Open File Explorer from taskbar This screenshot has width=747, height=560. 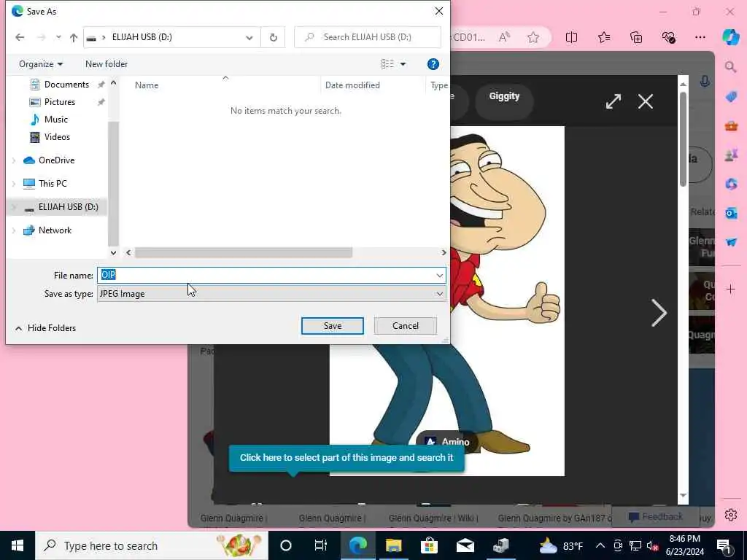(393, 545)
